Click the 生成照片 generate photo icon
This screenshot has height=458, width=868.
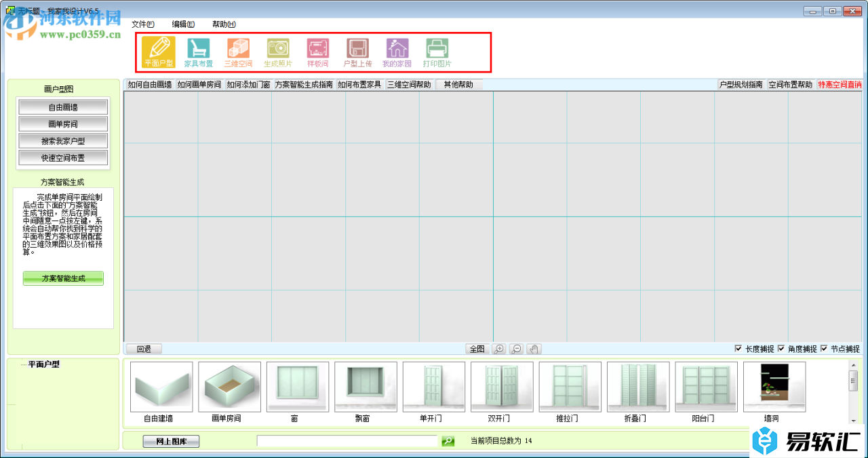278,53
